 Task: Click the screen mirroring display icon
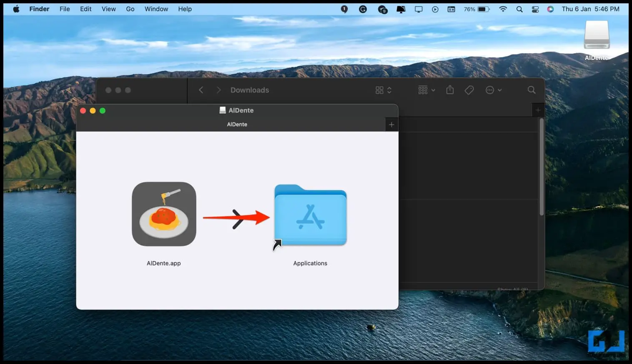(x=419, y=9)
